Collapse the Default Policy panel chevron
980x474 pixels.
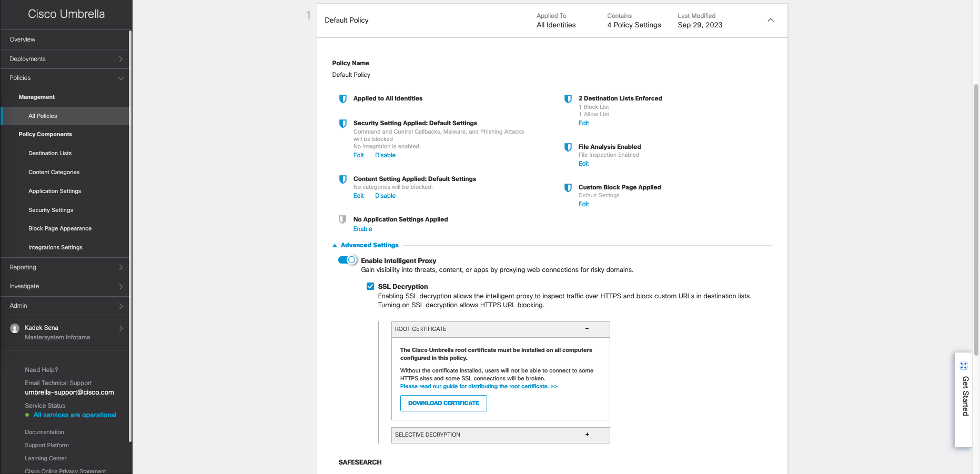[x=770, y=20]
